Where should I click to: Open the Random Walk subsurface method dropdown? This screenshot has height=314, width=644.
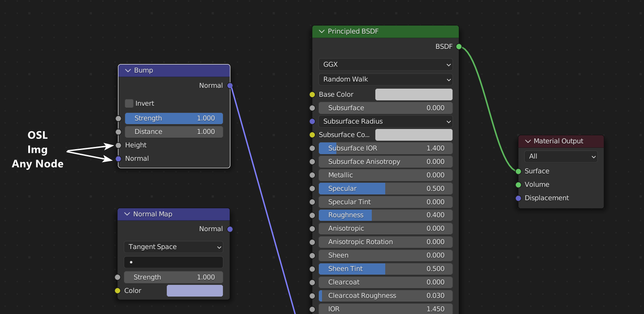[x=385, y=79]
